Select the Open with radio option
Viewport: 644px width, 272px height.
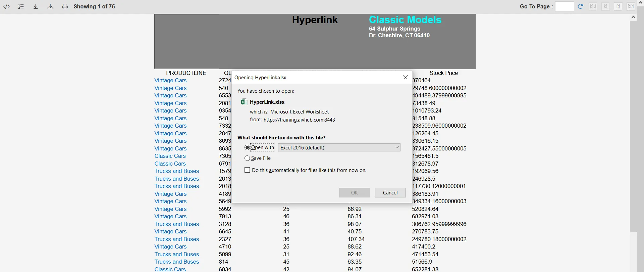(x=247, y=147)
